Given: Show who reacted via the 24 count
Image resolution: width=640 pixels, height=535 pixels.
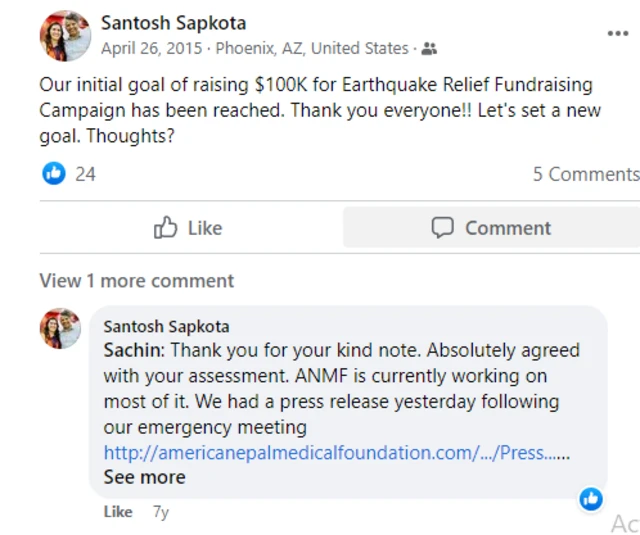Looking at the screenshot, I should click(86, 174).
